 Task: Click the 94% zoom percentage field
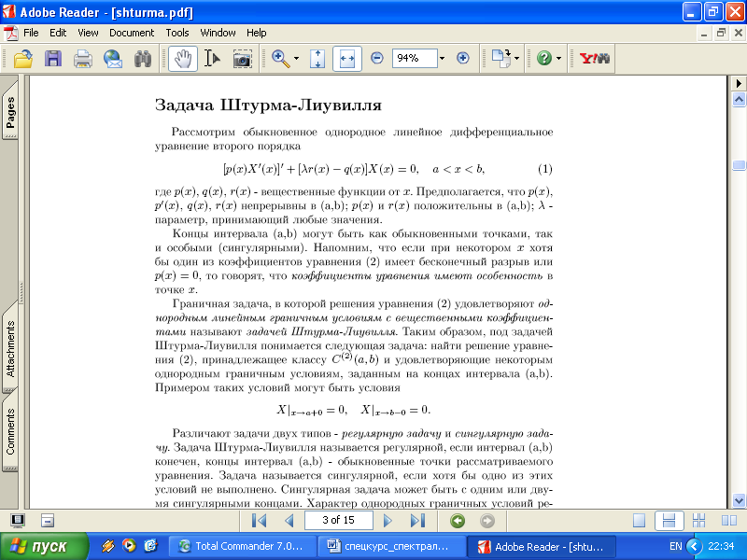pos(414,58)
